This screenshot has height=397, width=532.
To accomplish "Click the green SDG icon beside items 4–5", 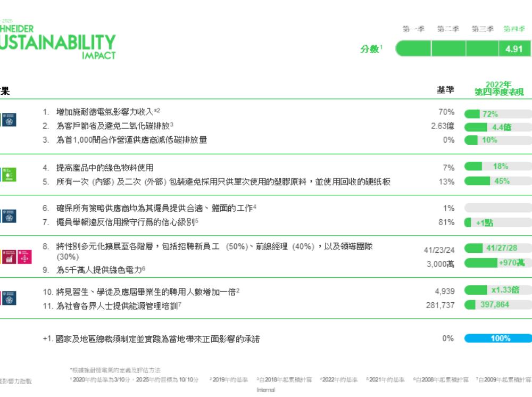I will (9, 175).
